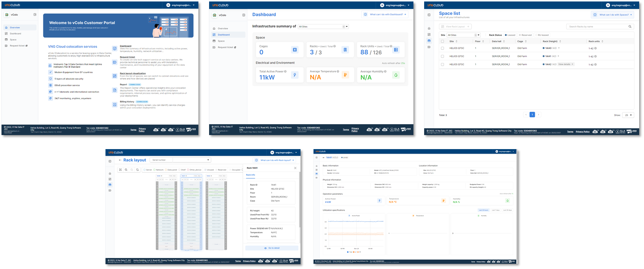The width and height of the screenshot is (644, 269).
Task: Collapse the sidebar beside vColo on the Dashboard screen
Action: click(x=244, y=15)
